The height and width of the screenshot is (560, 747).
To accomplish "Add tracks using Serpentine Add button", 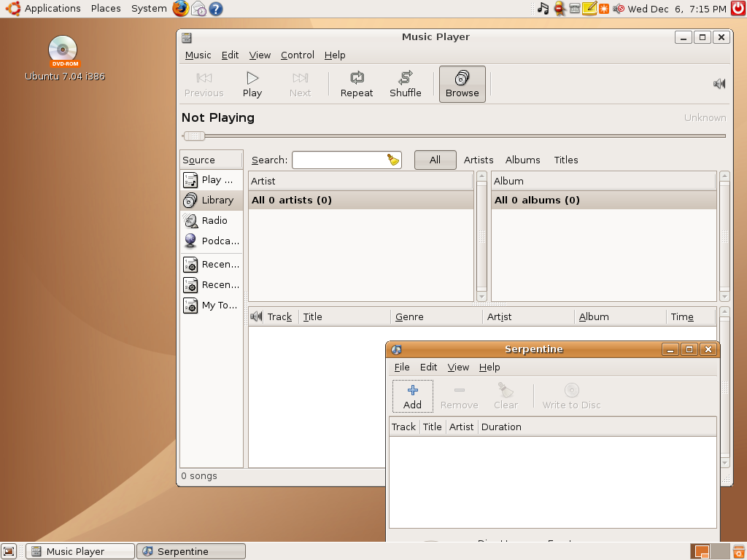I will [413, 396].
